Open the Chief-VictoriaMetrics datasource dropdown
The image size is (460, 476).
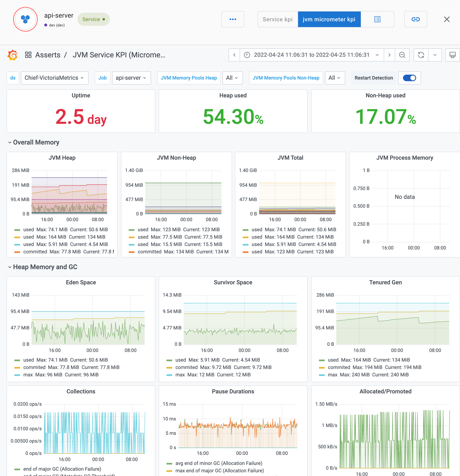(54, 78)
